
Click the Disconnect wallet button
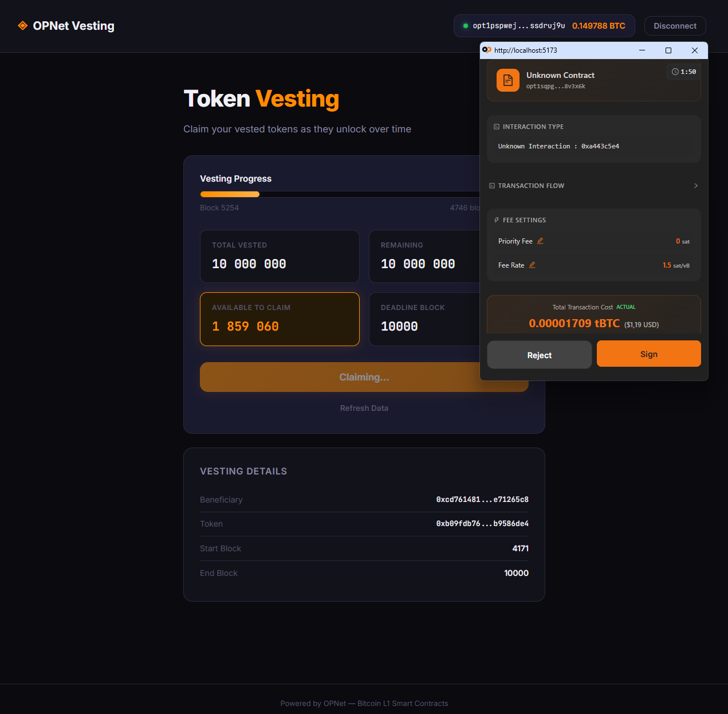675,26
